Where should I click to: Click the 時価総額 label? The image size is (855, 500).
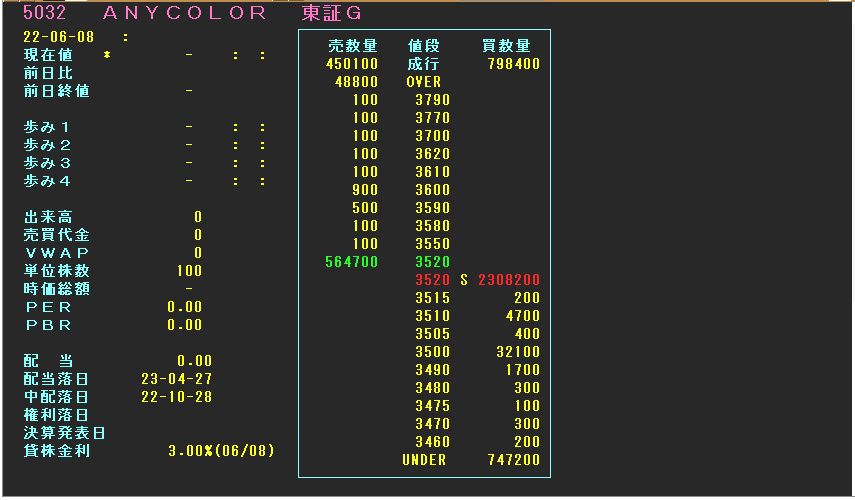pos(56,289)
